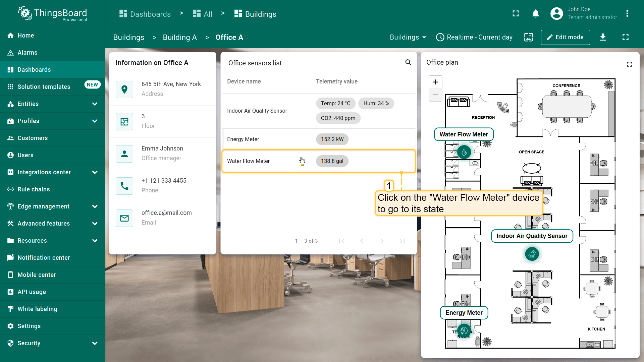Toggle dashboard fullscreen next to download
Screen dimensions: 644x362
625,37
